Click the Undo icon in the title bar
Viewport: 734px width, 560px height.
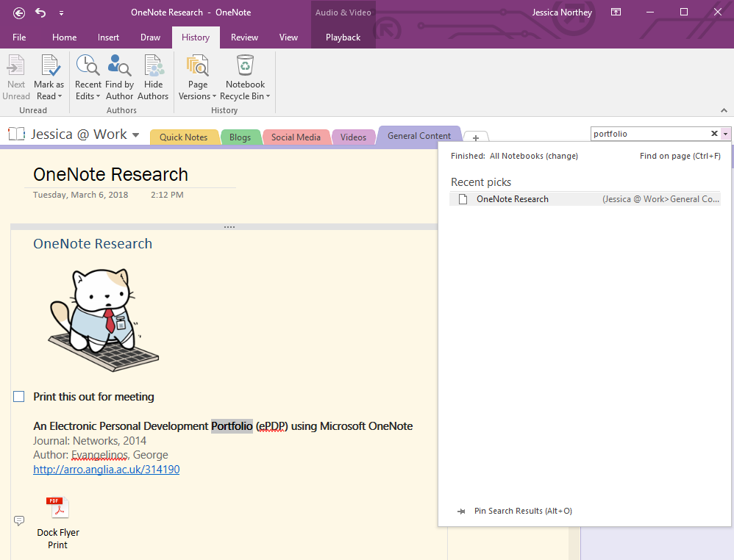click(x=42, y=12)
